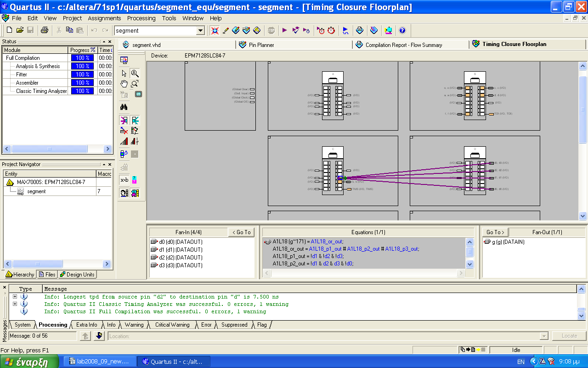The image size is (588, 368).
Task: Toggle show node fan-out routing
Action: pyautogui.click(x=135, y=120)
